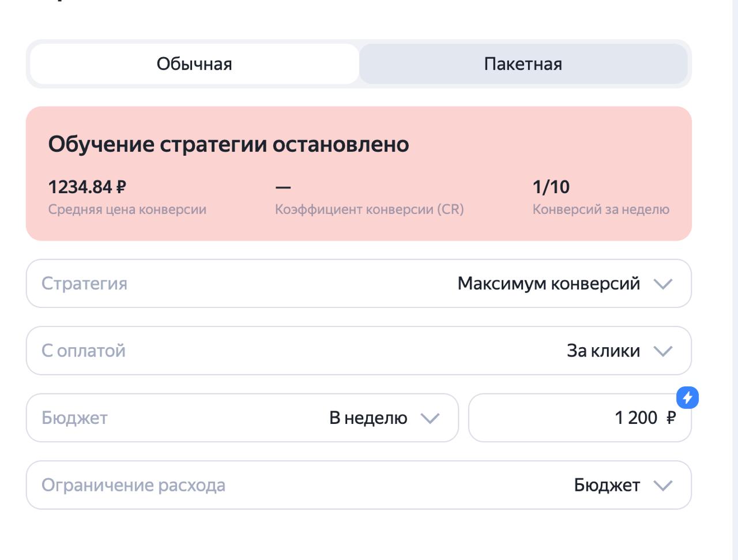Click the Средняя цена конверсии caption
The width and height of the screenshot is (738, 560).
tap(128, 209)
